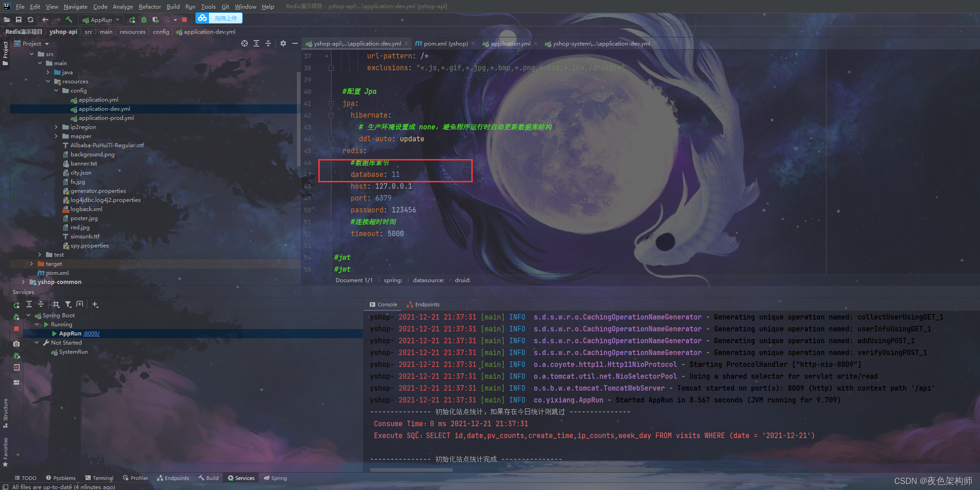The width and height of the screenshot is (980, 490).
Task: Switch to the Endpoints tab beside Console
Action: point(423,304)
